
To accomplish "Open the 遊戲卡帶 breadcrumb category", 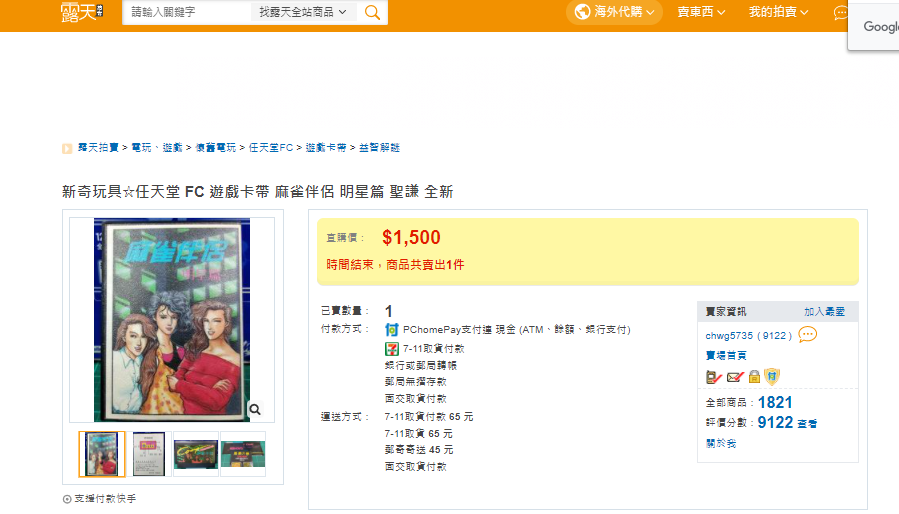I will (326, 147).
